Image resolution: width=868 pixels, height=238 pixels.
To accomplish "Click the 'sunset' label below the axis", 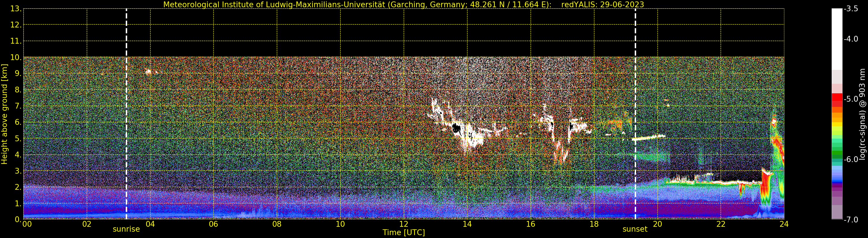I will [x=635, y=229].
